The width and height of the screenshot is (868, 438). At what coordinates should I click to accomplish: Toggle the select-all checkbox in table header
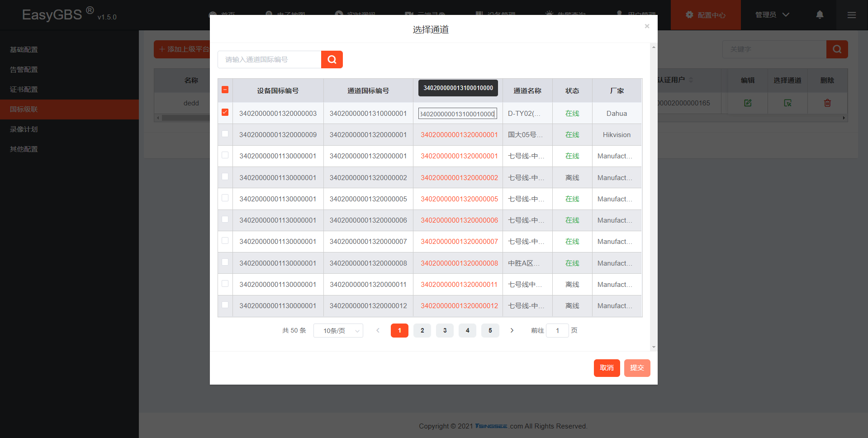point(225,90)
